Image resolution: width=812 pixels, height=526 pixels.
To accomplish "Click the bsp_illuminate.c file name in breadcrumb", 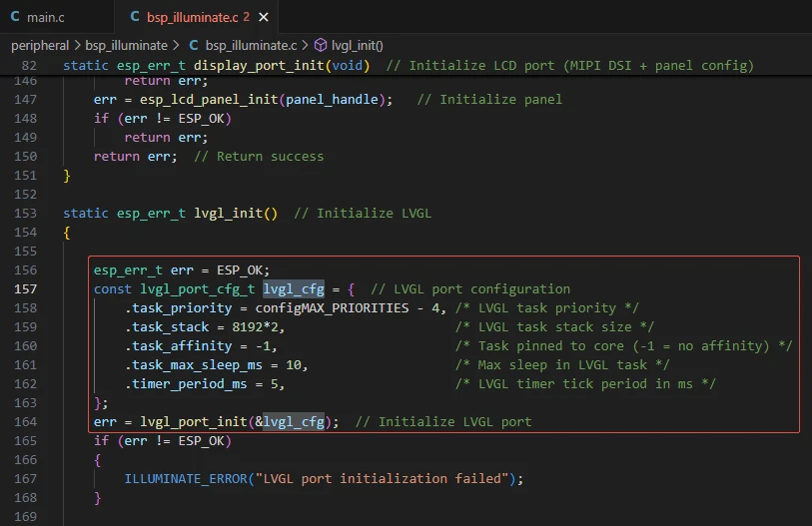I will 250,45.
